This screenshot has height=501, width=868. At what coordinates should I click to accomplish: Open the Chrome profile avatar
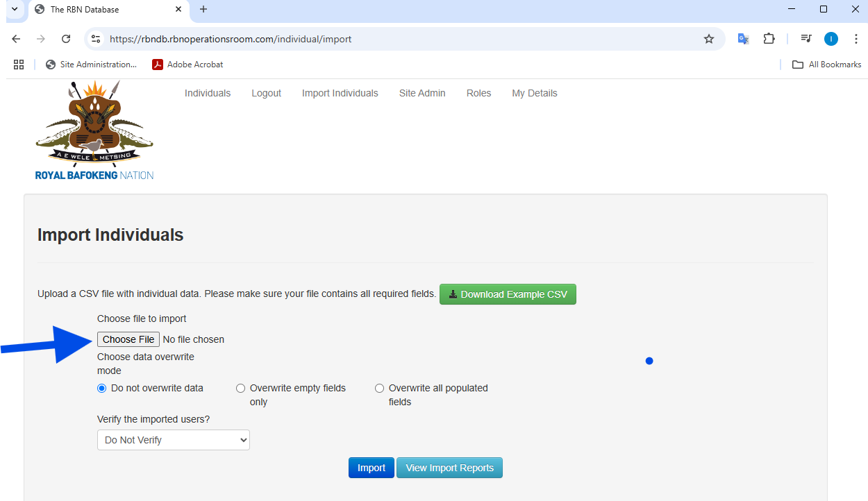(x=831, y=39)
